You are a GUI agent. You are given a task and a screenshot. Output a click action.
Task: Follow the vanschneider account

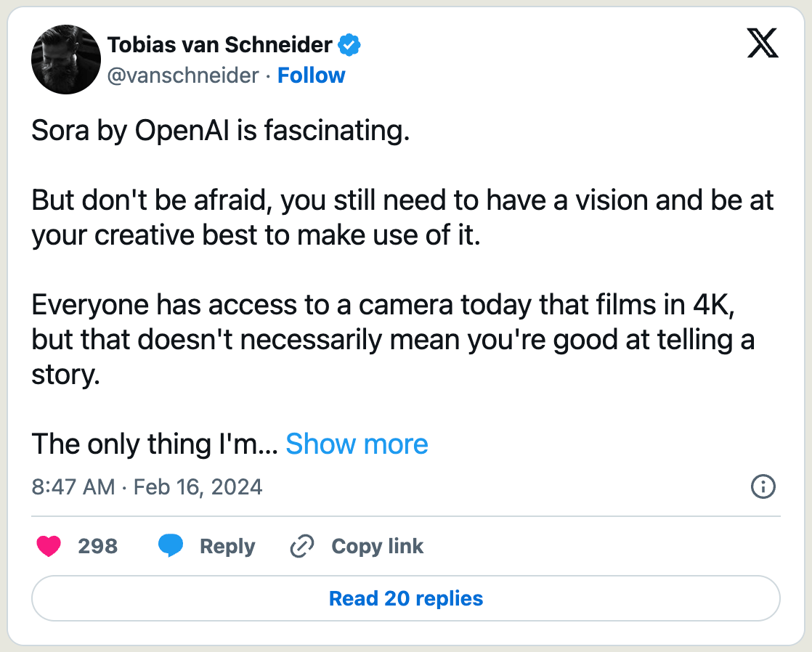311,76
